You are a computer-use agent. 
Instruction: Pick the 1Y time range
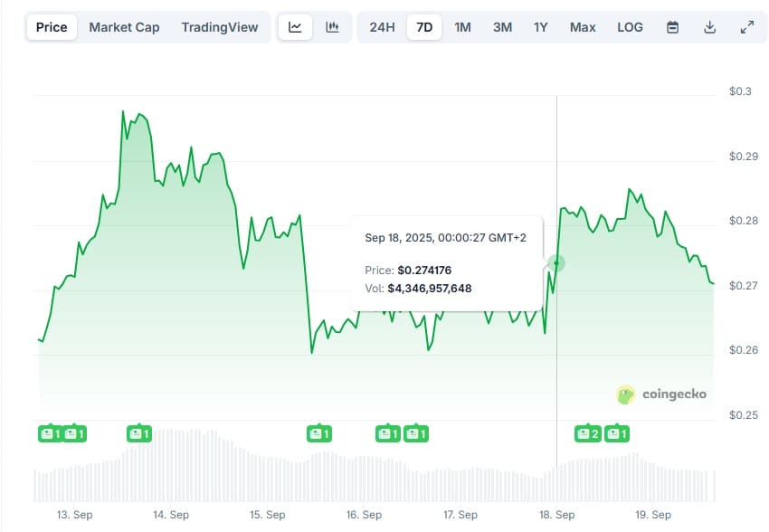540,27
